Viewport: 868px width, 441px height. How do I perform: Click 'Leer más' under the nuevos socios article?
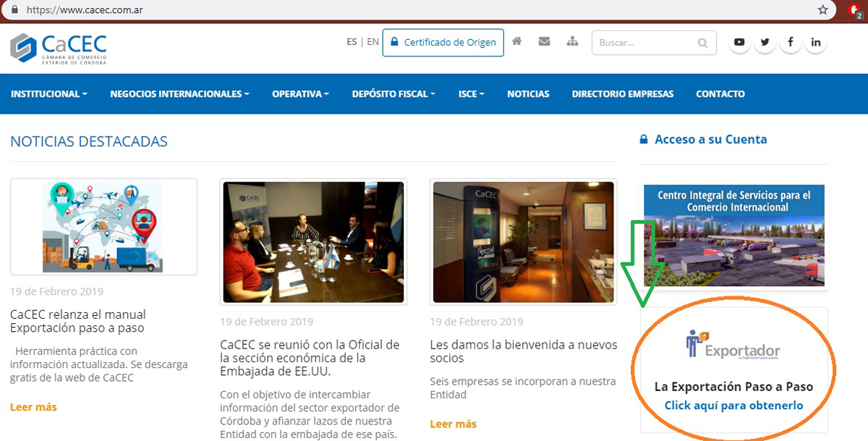tap(454, 424)
